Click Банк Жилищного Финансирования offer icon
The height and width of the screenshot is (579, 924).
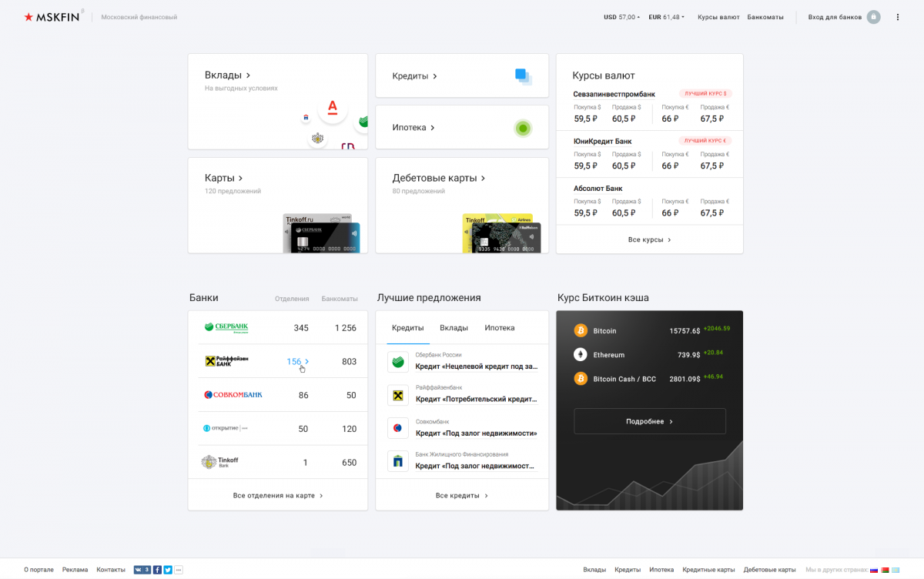point(398,461)
